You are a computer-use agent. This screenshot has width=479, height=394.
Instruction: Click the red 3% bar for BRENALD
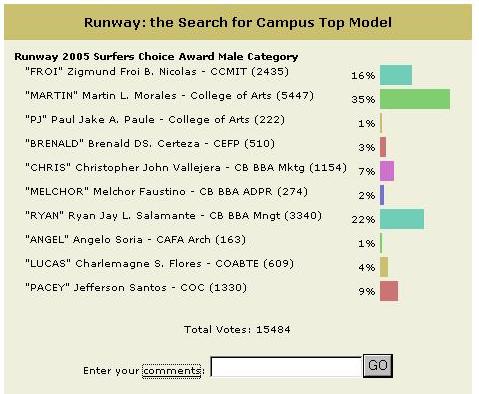[x=383, y=147]
